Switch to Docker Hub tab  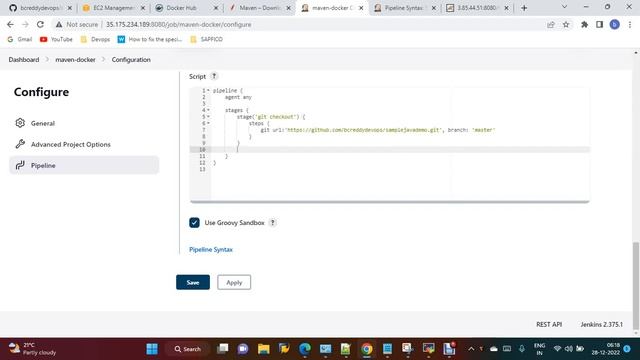tap(186, 8)
